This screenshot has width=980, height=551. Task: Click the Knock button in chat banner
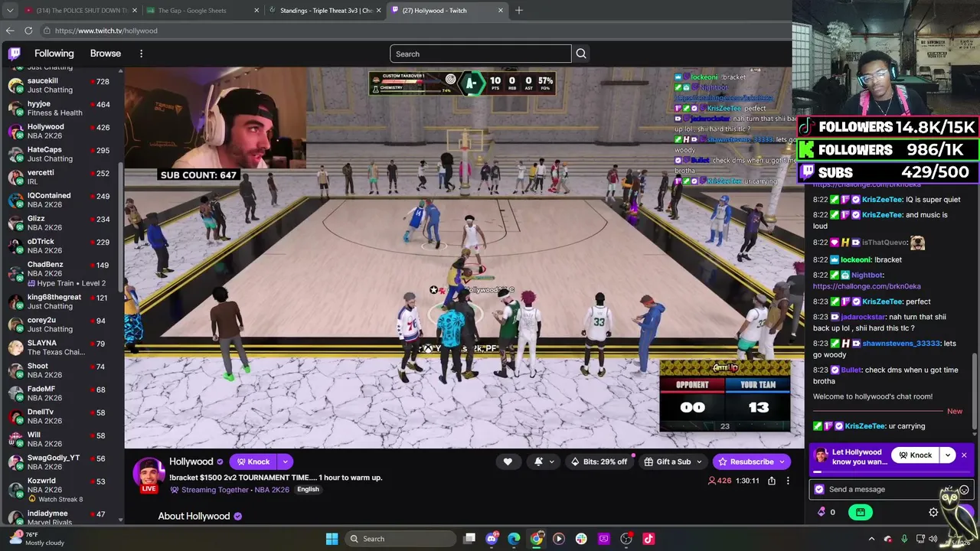pos(916,455)
